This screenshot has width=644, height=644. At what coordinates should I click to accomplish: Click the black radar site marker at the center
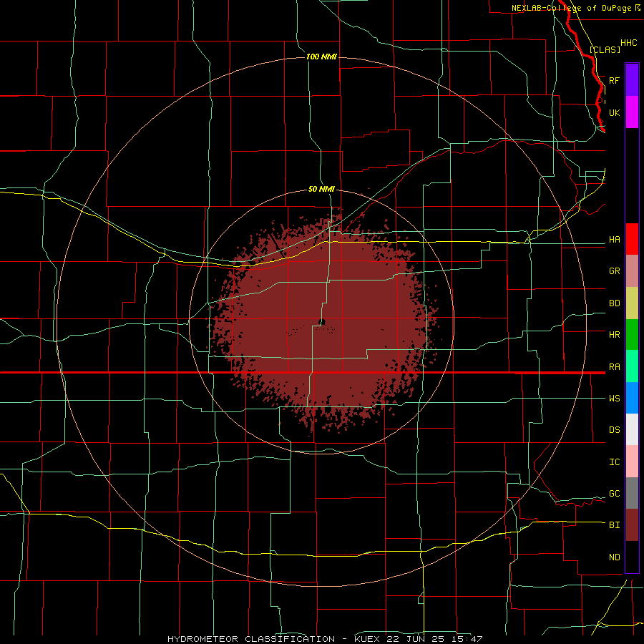322,323
